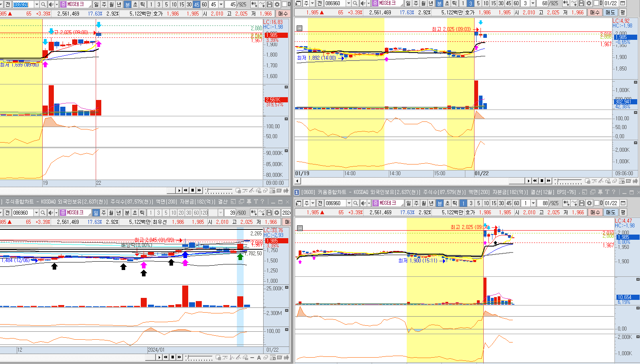Click the pin icon in bottom-right window title
The width and height of the screenshot is (640, 364).
600,192
